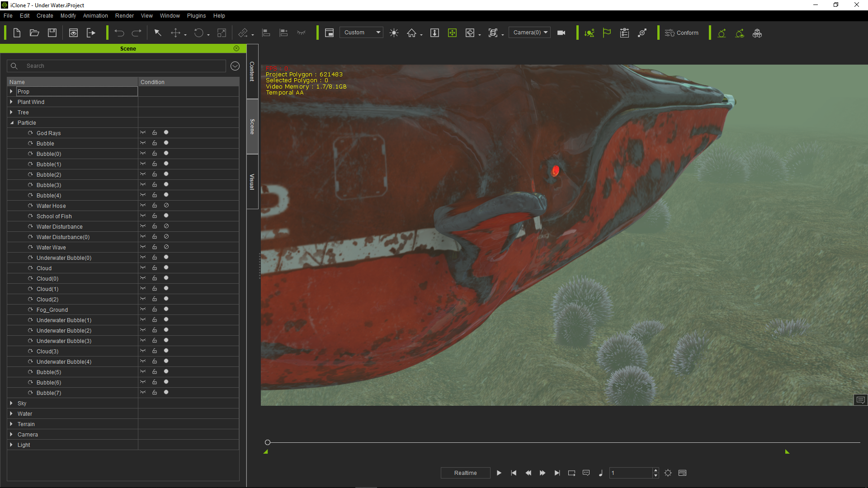Toggle lock on Fog_Ground row
868x488 pixels.
155,309
